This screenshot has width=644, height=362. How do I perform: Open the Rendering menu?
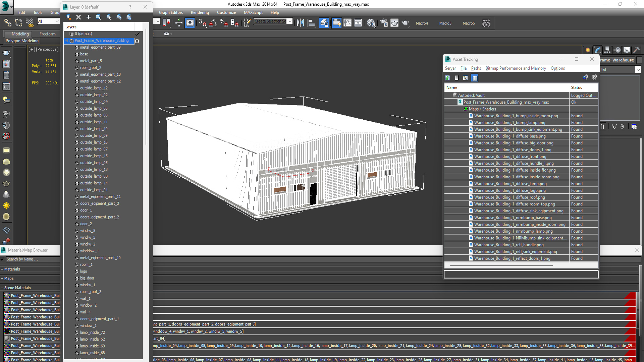[x=200, y=12]
